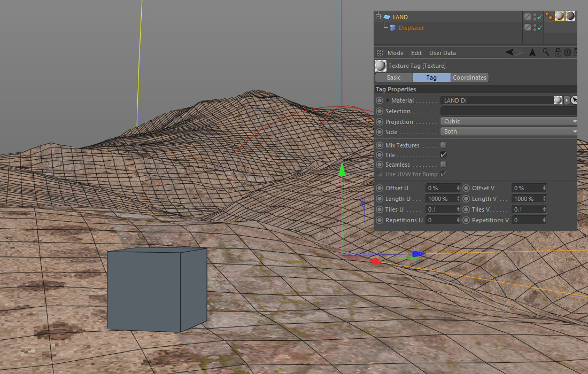Screen dimensions: 588x374
Task: Open the Side dropdown set to Both
Action: click(x=509, y=131)
